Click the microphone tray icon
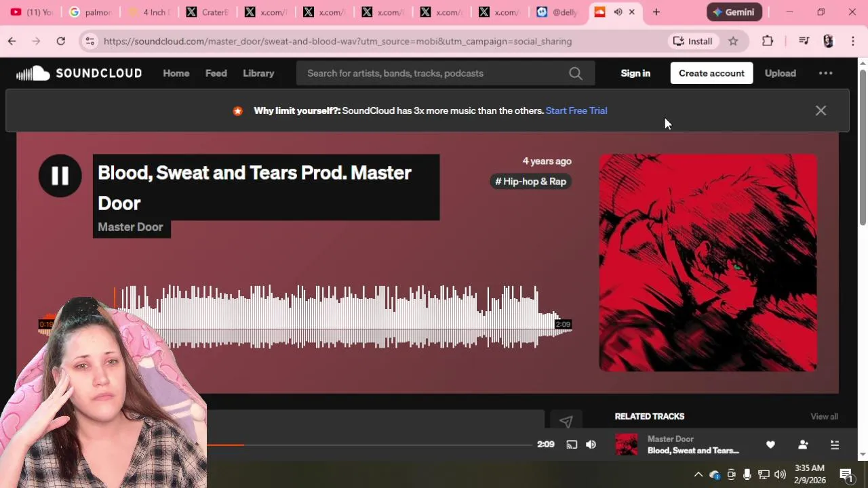Screen dimensions: 868x488 [x=747, y=474]
